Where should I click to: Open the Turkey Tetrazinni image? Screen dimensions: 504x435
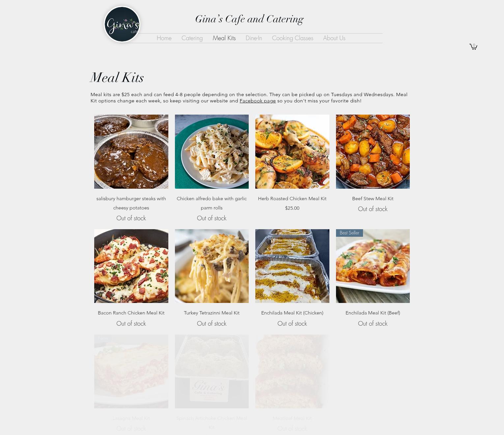tap(212, 266)
